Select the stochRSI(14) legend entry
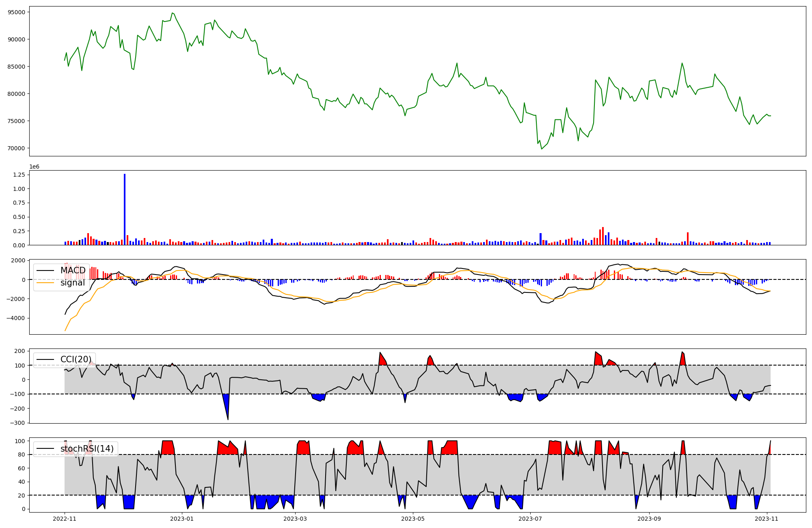 pyautogui.click(x=87, y=449)
